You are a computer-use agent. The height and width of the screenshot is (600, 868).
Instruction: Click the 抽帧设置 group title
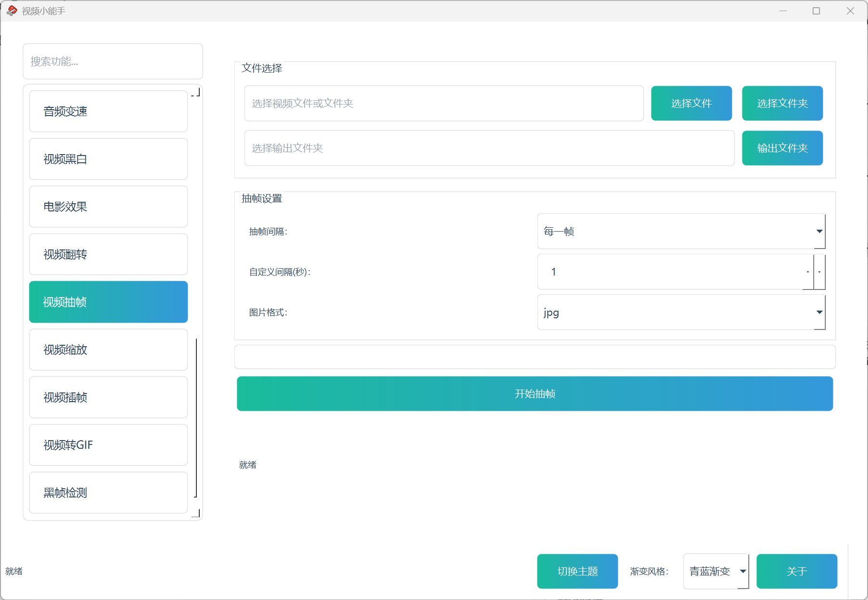(x=262, y=198)
